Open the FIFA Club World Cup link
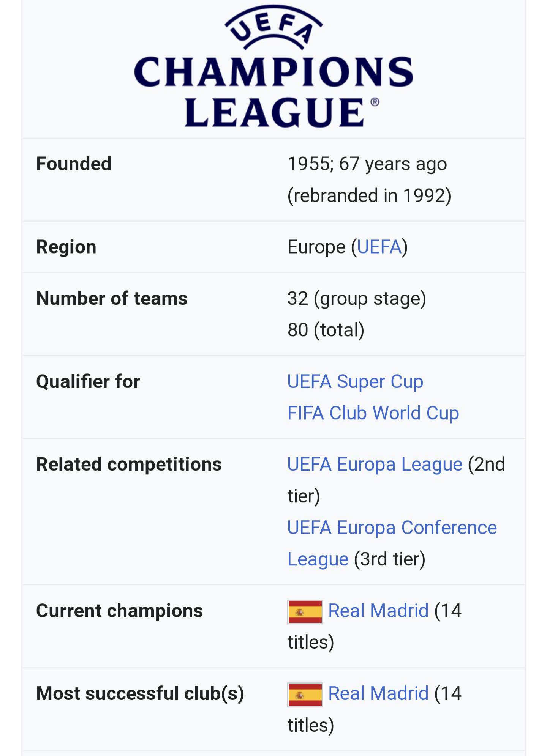 pos(373,413)
